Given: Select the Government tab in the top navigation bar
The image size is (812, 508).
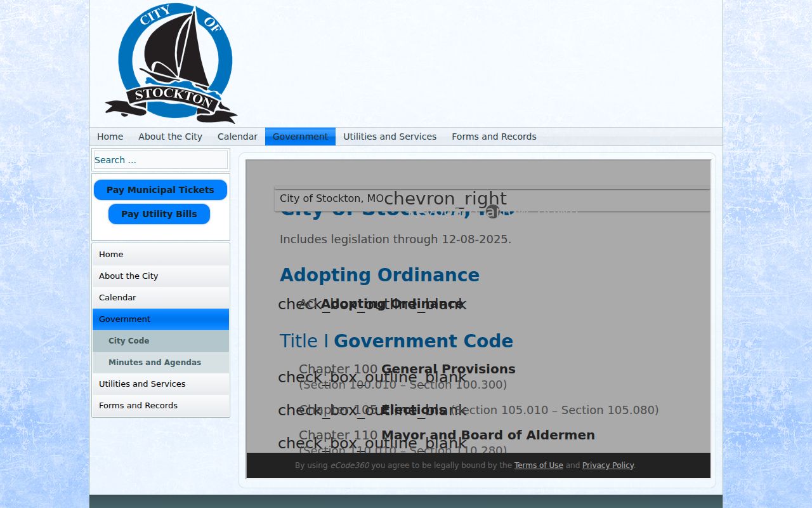Looking at the screenshot, I should click(300, 137).
